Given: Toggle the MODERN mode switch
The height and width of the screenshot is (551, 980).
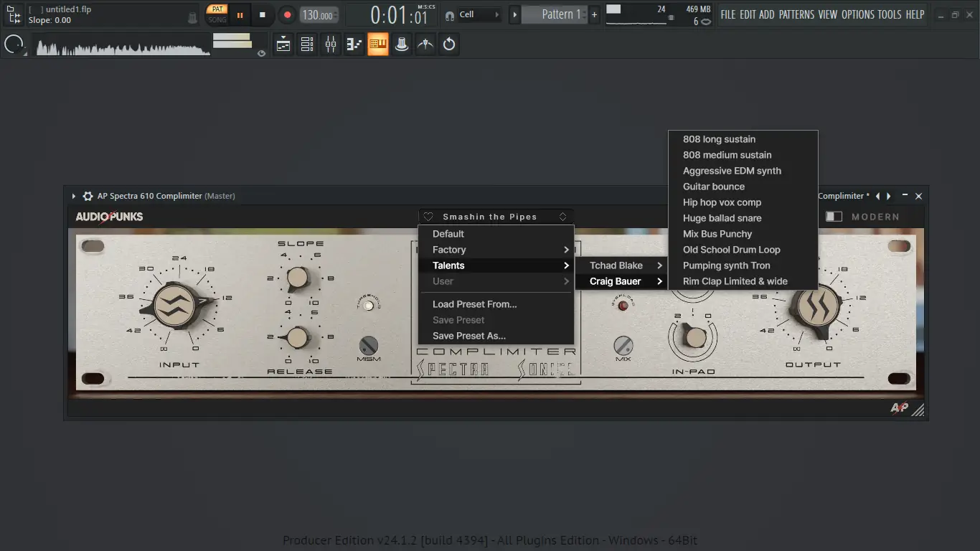Looking at the screenshot, I should 834,217.
